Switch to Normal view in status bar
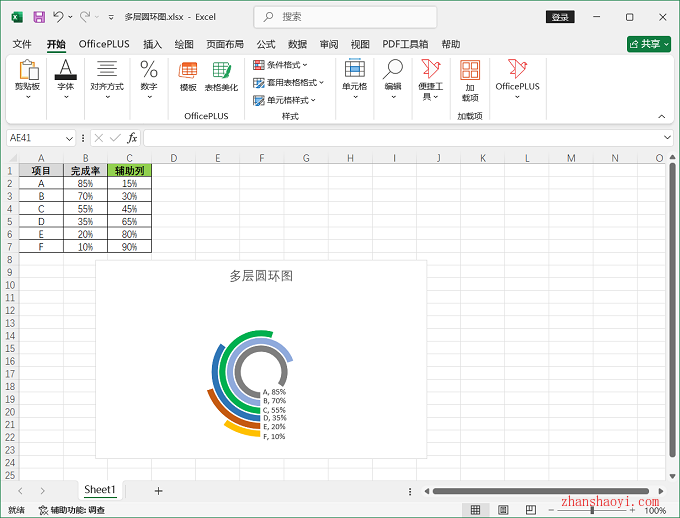The width and height of the screenshot is (680, 518). pyautogui.click(x=476, y=510)
